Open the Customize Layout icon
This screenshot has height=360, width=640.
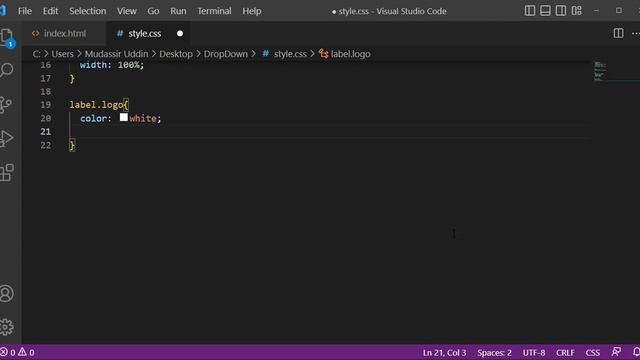tap(577, 11)
